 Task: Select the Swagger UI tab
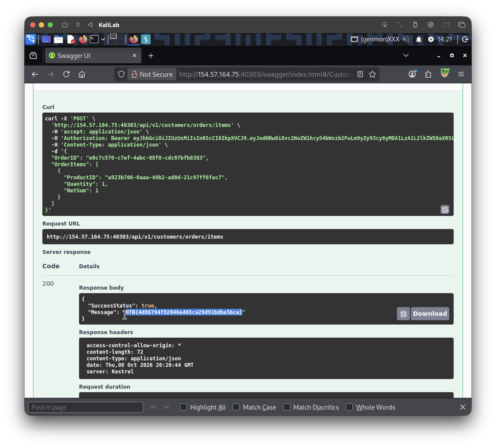click(93, 56)
